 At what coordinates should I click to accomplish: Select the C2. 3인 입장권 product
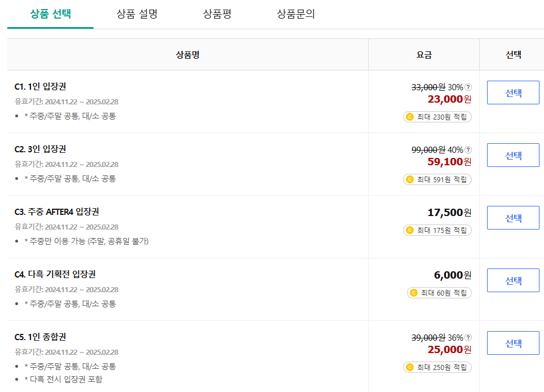click(x=513, y=155)
